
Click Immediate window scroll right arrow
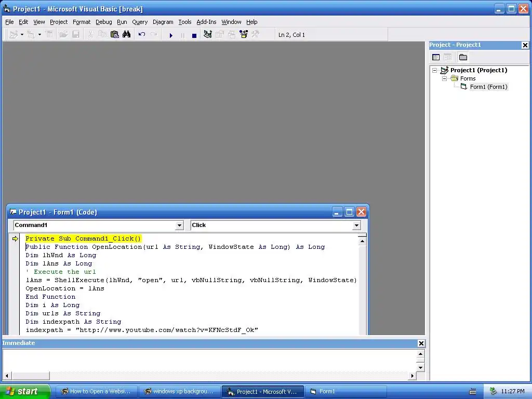(x=412, y=376)
